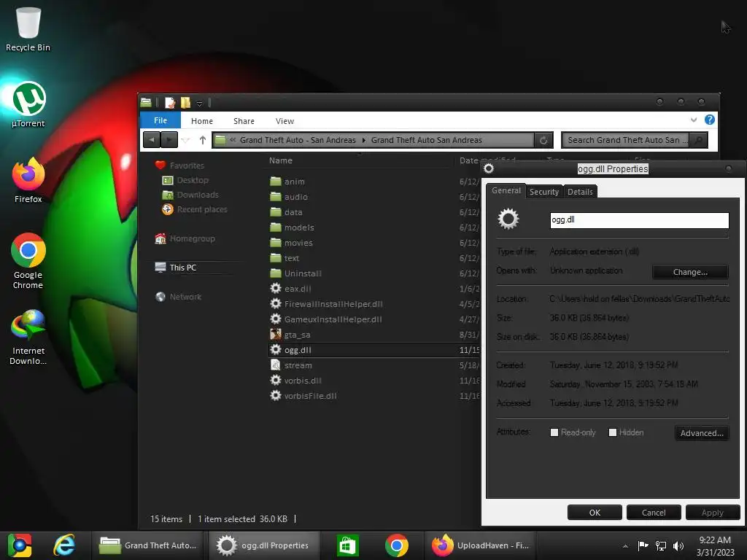The width and height of the screenshot is (747, 560).
Task: Open Explorer help via the blue question icon
Action: pyautogui.click(x=709, y=120)
